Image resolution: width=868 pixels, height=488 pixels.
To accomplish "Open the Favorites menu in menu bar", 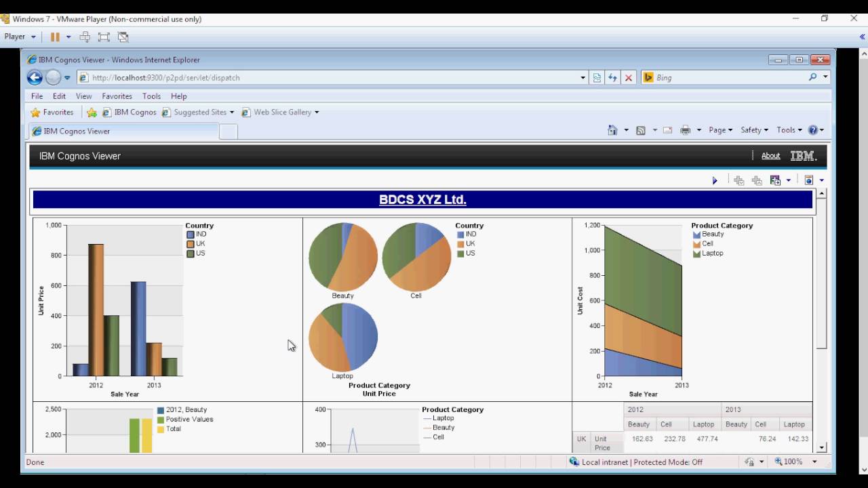I will tap(117, 96).
